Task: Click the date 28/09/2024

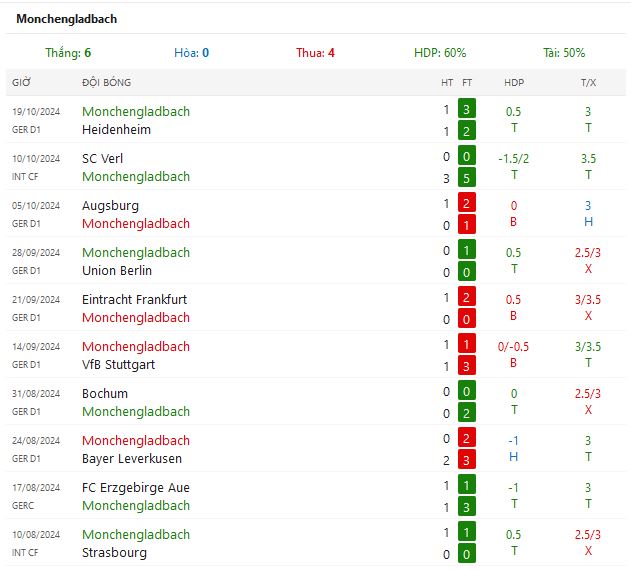Action: 36,252
